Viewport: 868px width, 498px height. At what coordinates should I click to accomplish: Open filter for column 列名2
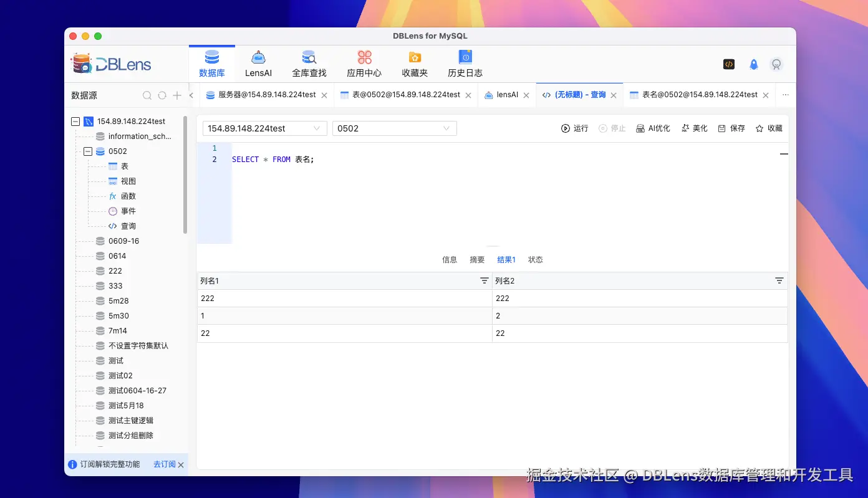click(x=779, y=281)
